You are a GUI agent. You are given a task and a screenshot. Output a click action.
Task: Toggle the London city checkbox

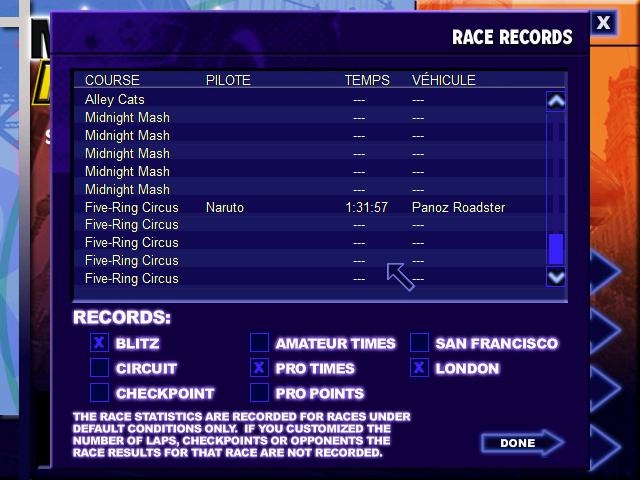[x=419, y=368]
